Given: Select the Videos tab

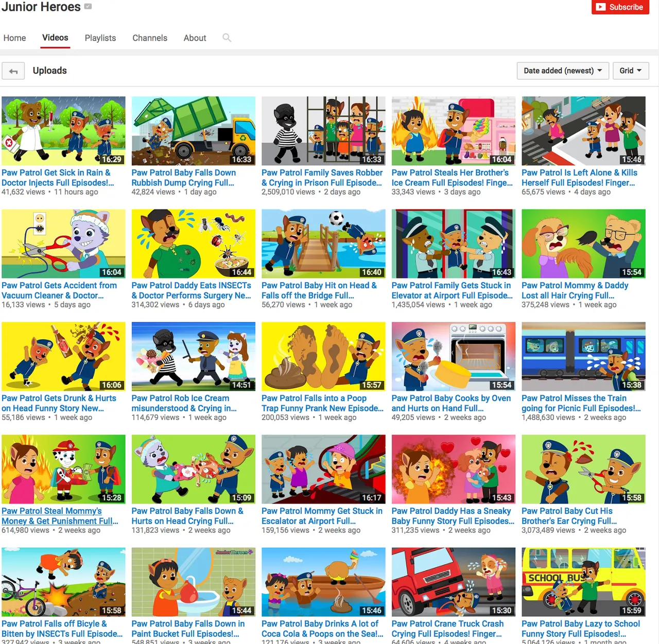Looking at the screenshot, I should (55, 38).
